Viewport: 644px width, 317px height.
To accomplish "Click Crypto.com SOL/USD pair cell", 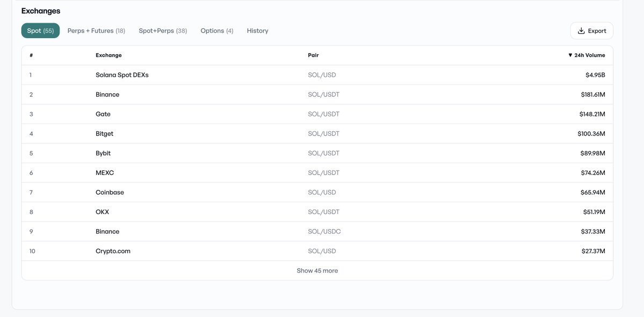I will click(322, 251).
